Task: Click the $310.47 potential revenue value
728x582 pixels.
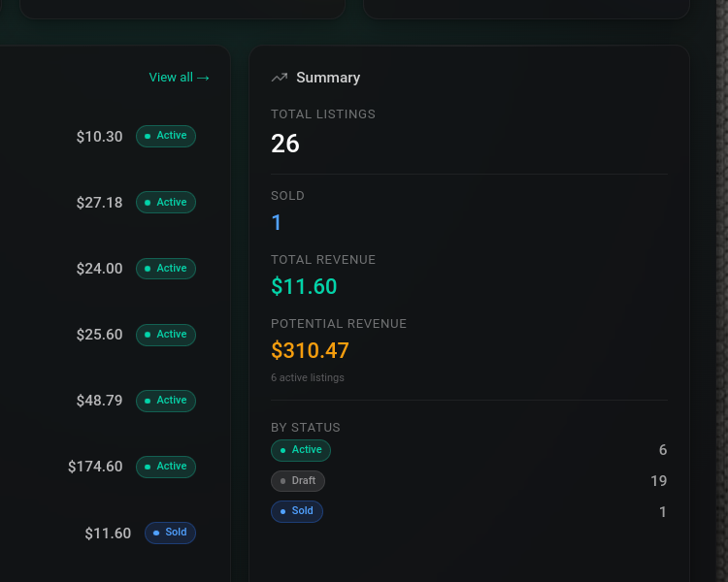Action: 310,350
